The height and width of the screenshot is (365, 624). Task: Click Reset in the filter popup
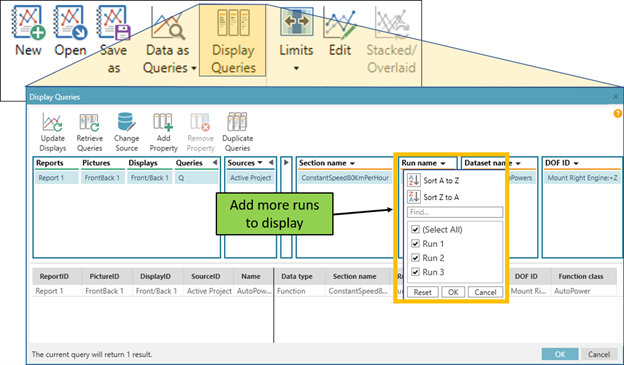[423, 292]
